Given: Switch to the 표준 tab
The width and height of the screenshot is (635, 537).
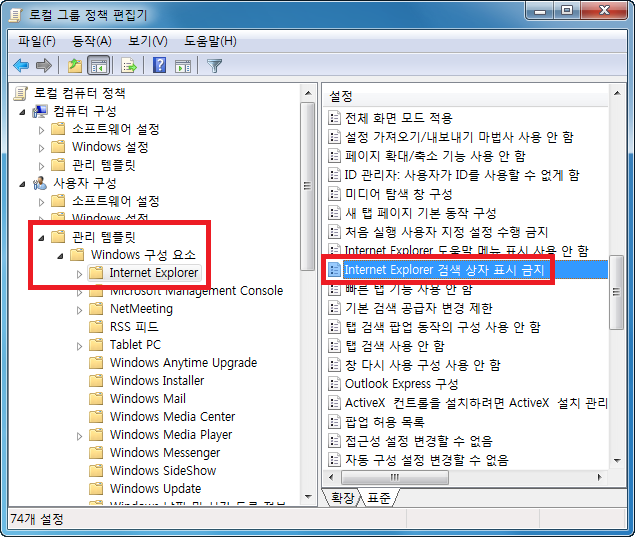Looking at the screenshot, I should tap(378, 497).
